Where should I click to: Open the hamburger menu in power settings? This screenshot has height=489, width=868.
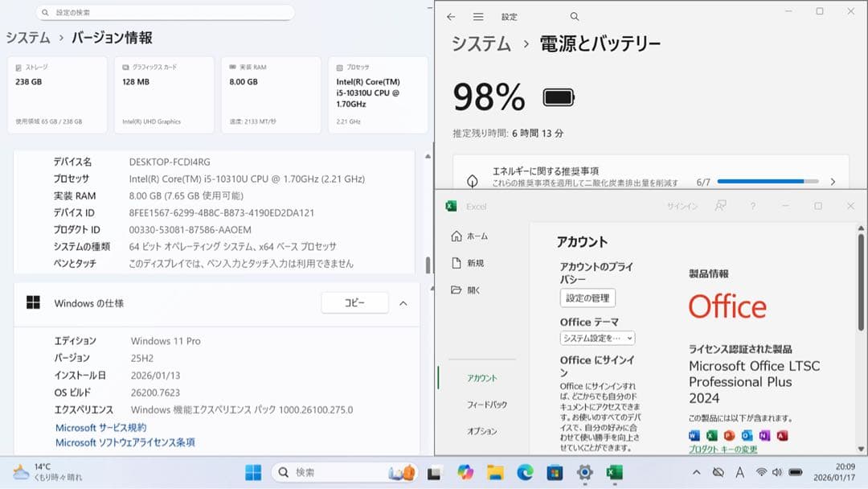click(x=477, y=16)
